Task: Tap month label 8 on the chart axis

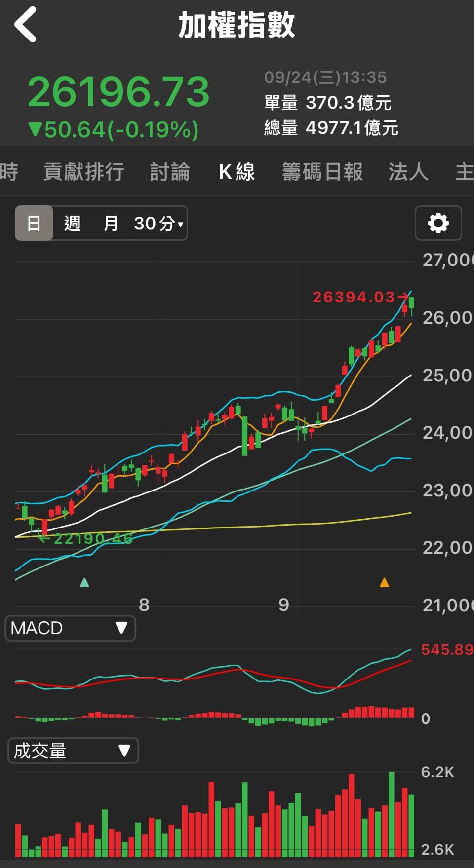Action: pos(144,604)
